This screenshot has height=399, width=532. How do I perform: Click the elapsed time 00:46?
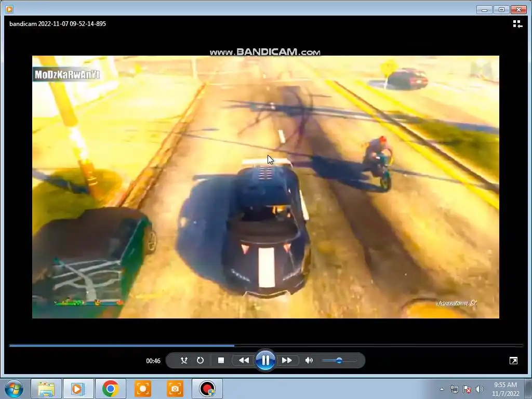click(153, 361)
